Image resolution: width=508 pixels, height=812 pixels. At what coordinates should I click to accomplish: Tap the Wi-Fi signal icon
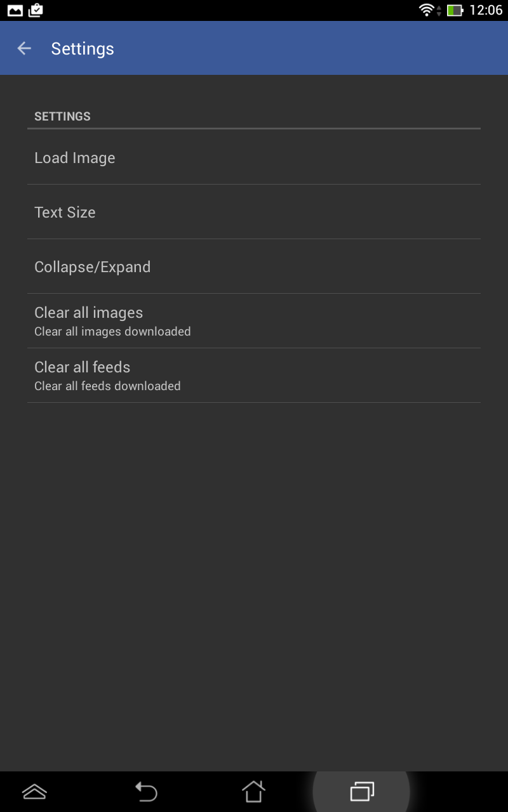point(427,10)
